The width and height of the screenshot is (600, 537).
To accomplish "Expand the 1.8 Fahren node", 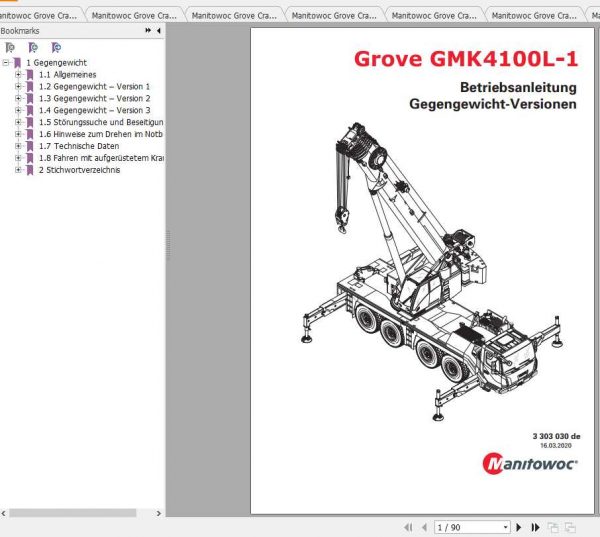I will click(18, 157).
